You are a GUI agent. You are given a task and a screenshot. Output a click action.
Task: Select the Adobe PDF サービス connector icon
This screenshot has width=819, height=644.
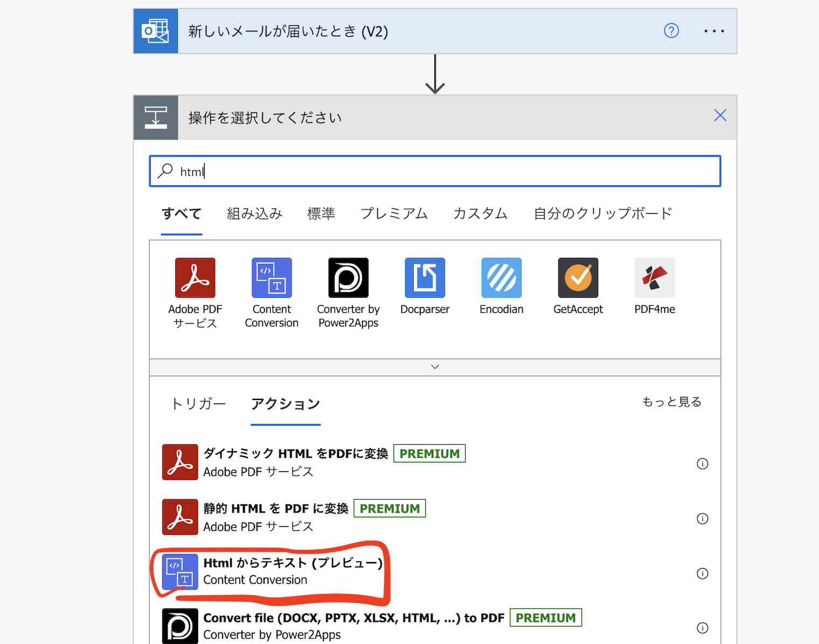tap(195, 278)
